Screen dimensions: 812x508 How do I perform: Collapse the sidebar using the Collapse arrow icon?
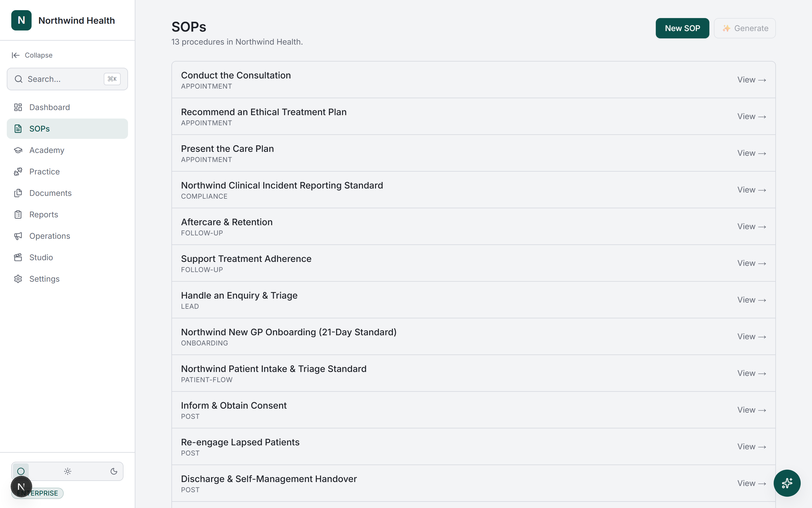coord(16,55)
